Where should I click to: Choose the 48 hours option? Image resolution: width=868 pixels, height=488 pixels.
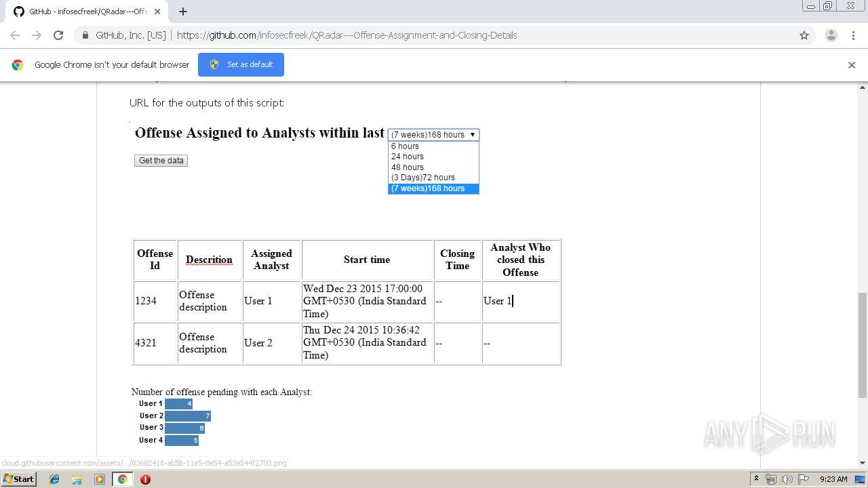[433, 167]
